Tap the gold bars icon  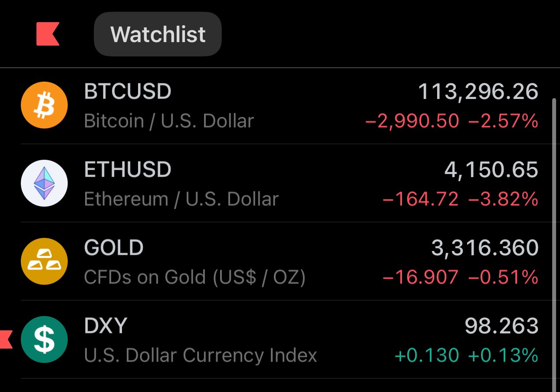(x=44, y=261)
